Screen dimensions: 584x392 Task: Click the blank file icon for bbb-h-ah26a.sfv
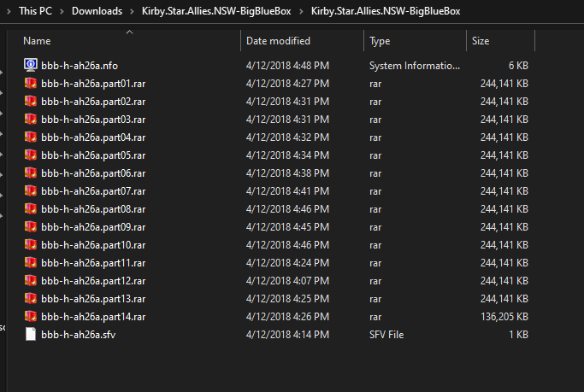point(31,334)
